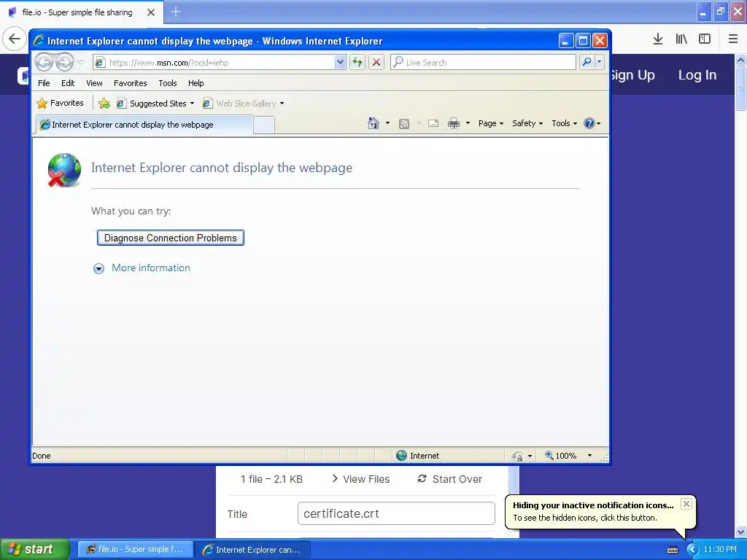The height and width of the screenshot is (560, 747).
Task: Open the Firefox hamburger menu
Action: click(x=732, y=39)
